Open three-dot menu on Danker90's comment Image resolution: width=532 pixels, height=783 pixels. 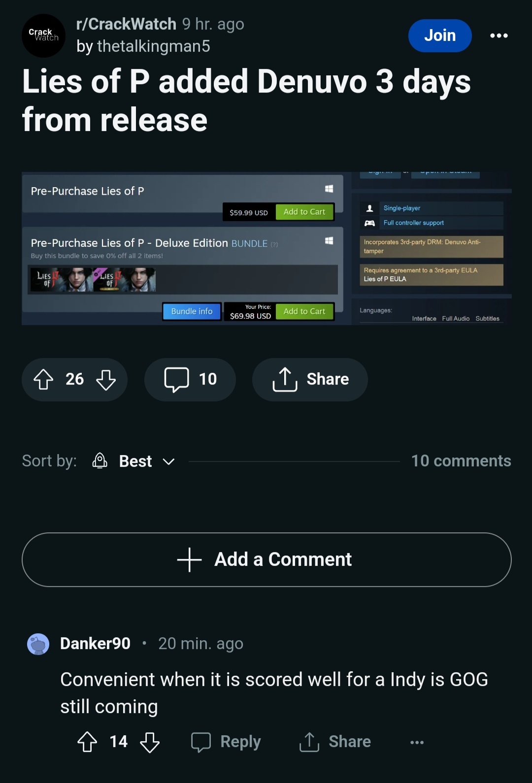click(x=417, y=742)
